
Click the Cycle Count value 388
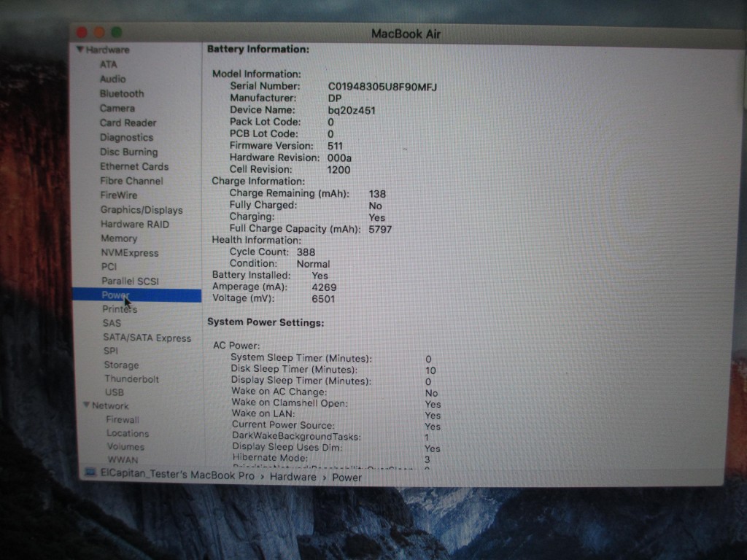point(306,252)
